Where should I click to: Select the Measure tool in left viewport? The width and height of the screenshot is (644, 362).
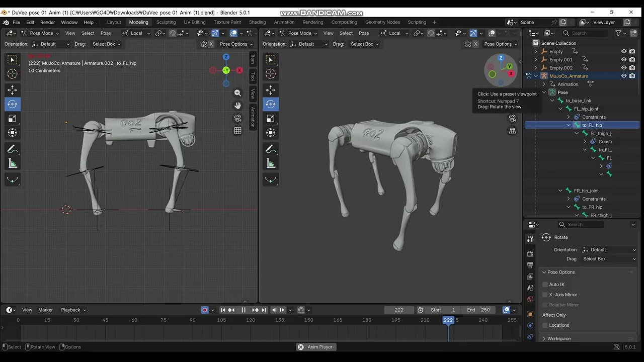tap(13, 164)
